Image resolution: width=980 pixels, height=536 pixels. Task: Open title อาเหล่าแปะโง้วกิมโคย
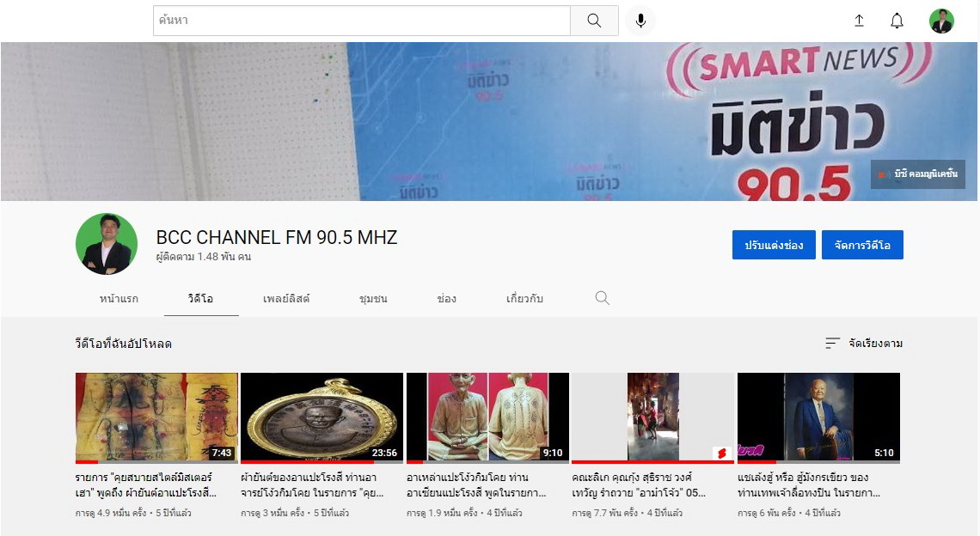pyautogui.click(x=476, y=484)
